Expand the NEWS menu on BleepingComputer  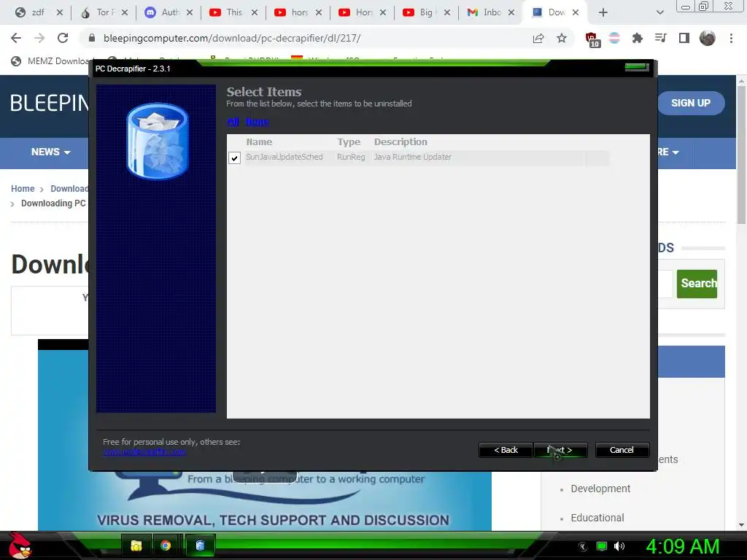pos(50,152)
